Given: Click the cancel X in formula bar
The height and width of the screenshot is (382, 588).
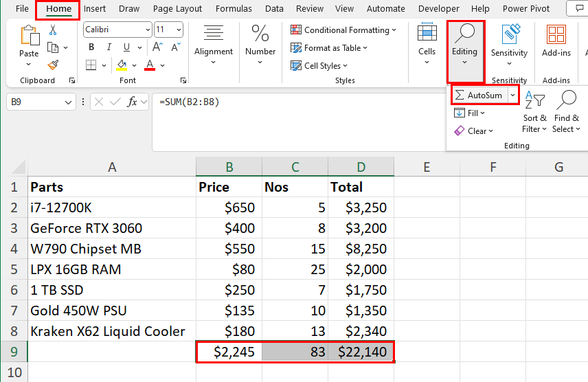Looking at the screenshot, I should tap(99, 102).
